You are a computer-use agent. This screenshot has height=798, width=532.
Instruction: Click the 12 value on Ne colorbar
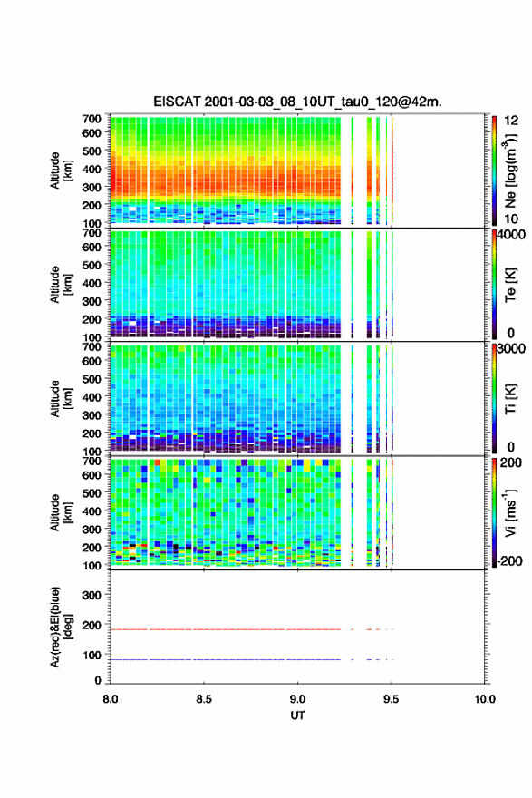coord(511,121)
